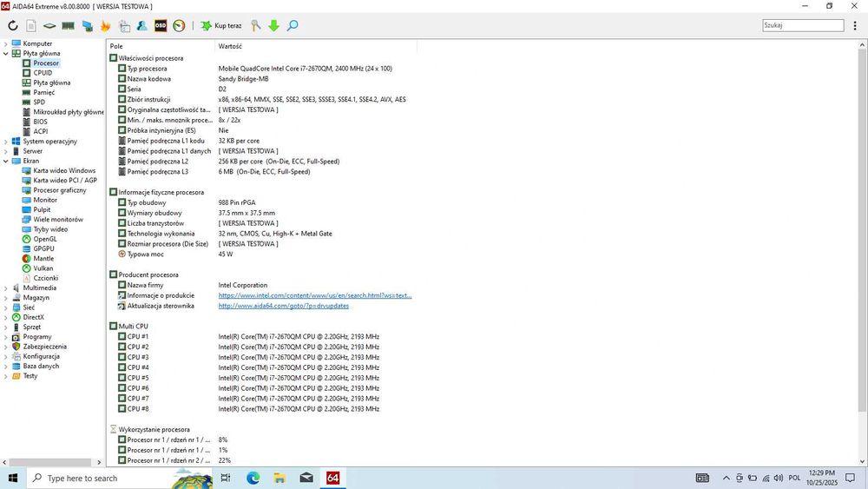Select BIOS in the tree

[41, 122]
